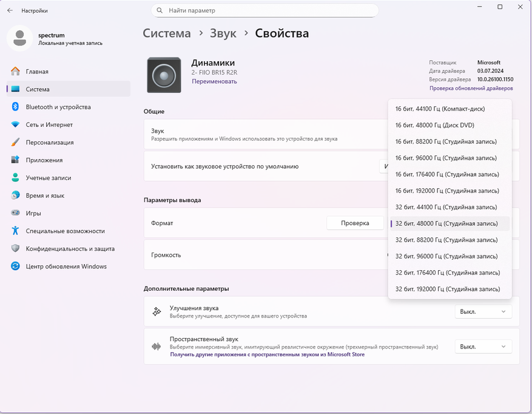Click the Персонализация brush icon

[15, 142]
